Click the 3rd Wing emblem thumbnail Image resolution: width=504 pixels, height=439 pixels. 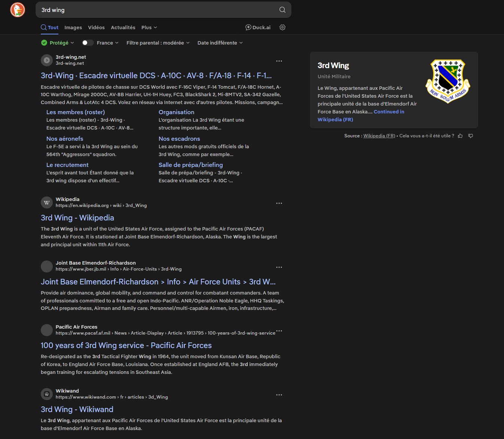pos(448,81)
